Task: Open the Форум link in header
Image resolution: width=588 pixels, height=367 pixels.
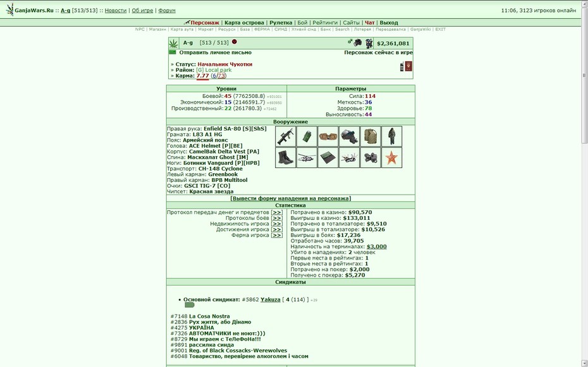Action: [x=167, y=11]
